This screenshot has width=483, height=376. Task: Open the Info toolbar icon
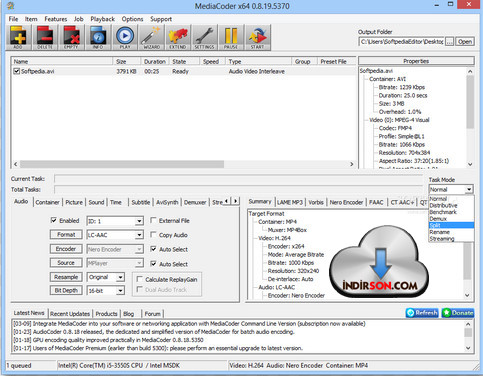pos(98,37)
